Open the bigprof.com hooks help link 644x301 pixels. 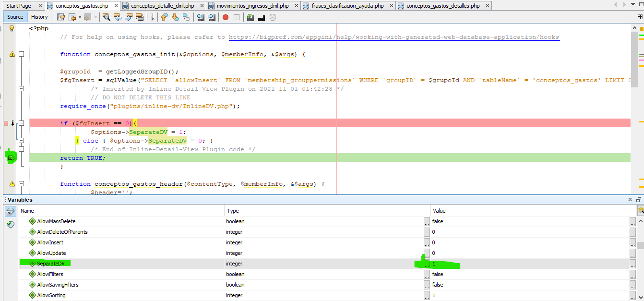click(394, 37)
